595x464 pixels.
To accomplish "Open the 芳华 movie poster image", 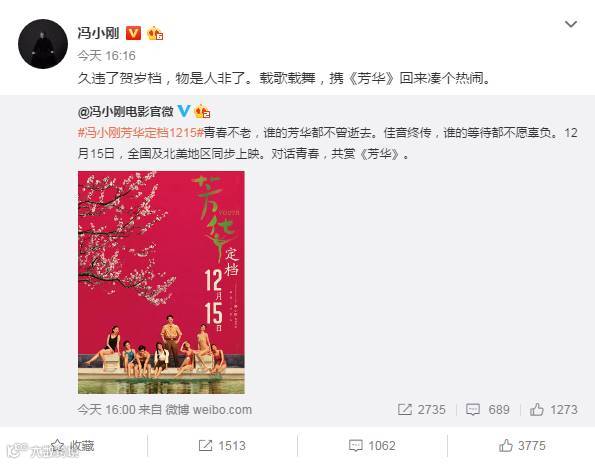I will (x=161, y=283).
